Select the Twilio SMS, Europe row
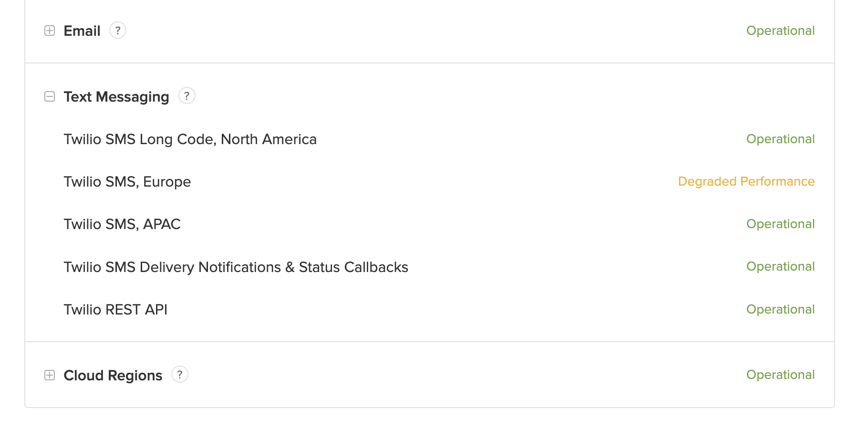The image size is (868, 440). tap(127, 182)
